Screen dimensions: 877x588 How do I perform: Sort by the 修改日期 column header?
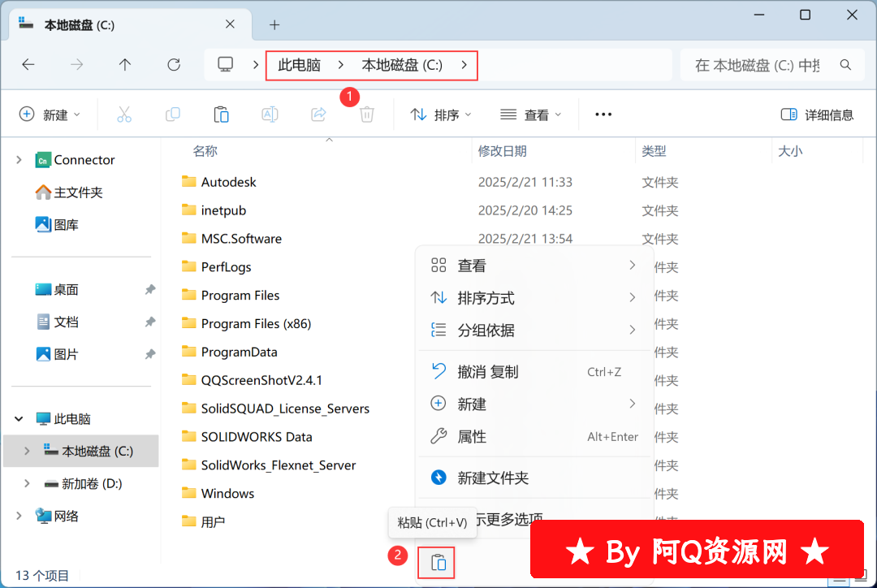tap(503, 151)
